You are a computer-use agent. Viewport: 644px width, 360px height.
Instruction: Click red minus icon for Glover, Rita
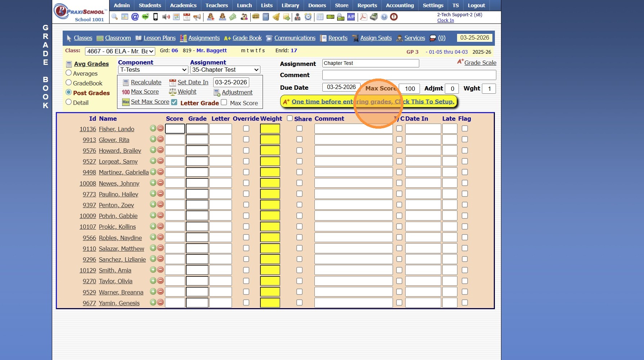[x=161, y=139]
